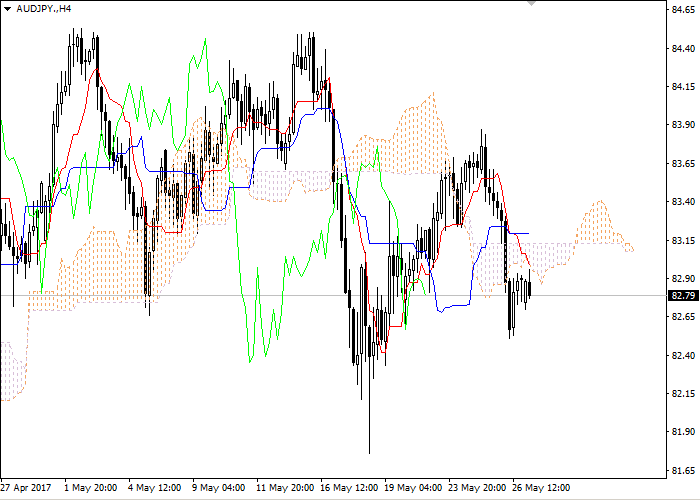Click the 83.90 price axis label
Image resolution: width=700 pixels, height=500 pixels.
point(683,125)
